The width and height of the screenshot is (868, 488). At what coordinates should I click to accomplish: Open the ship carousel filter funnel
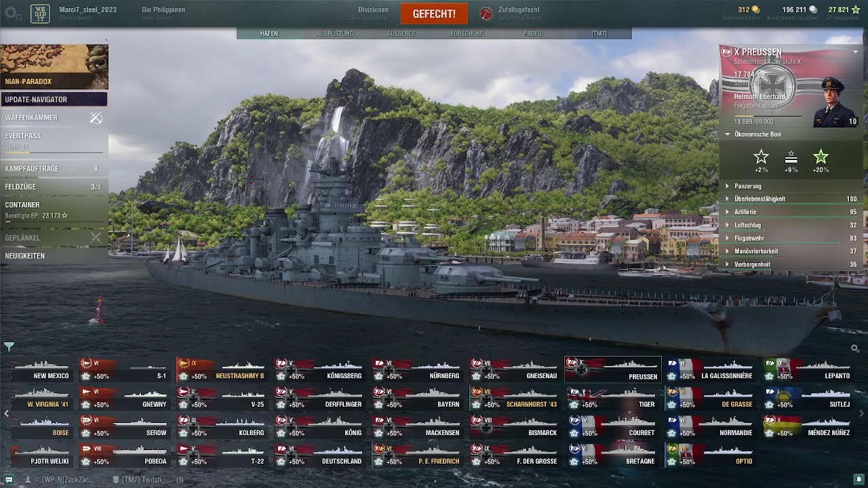coord(9,346)
